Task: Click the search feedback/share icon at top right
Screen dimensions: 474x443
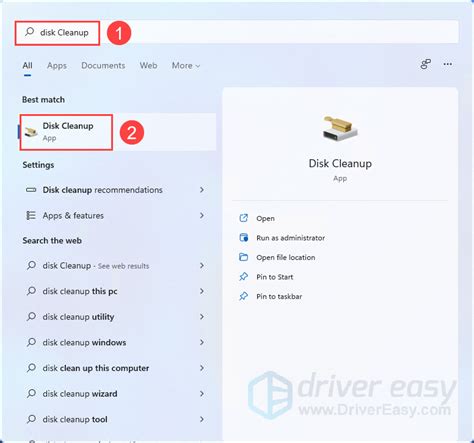Action: coord(425,64)
